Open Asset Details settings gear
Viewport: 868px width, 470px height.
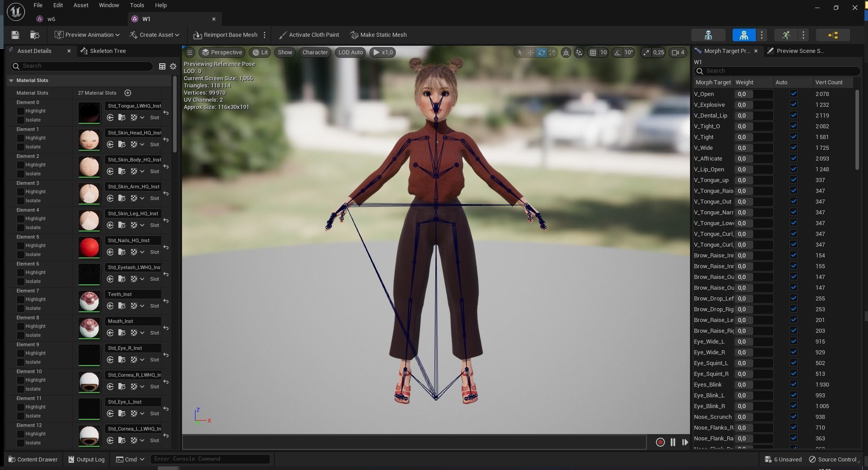[x=173, y=66]
